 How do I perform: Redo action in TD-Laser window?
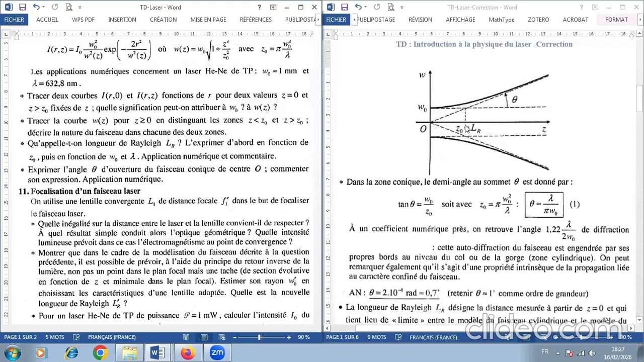coord(55,7)
